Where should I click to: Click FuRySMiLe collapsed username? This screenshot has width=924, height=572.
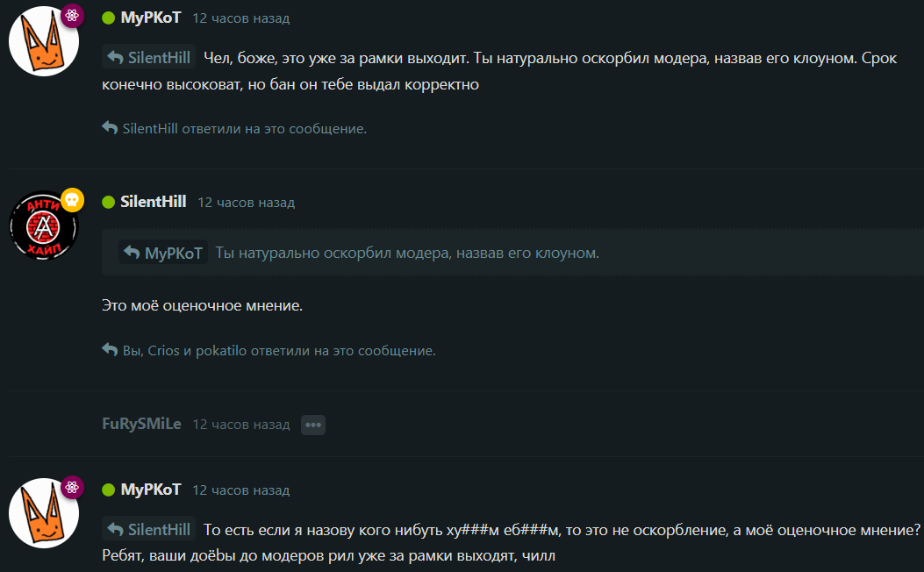pos(141,424)
